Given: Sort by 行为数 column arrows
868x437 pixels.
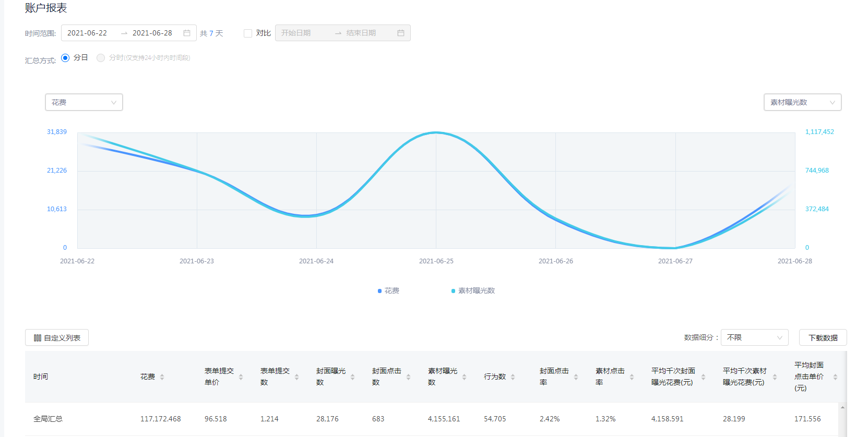Looking at the screenshot, I should click(513, 377).
